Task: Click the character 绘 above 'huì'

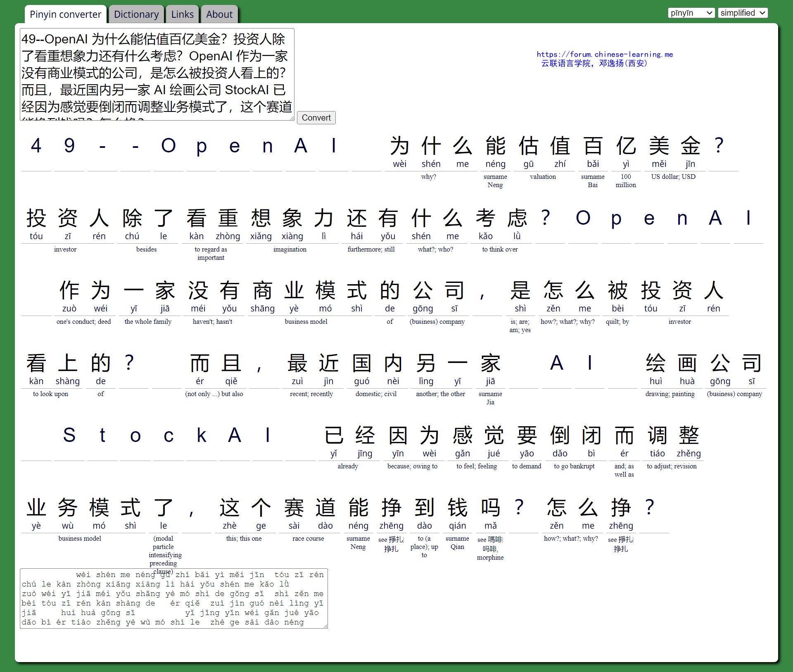Action: [x=655, y=363]
